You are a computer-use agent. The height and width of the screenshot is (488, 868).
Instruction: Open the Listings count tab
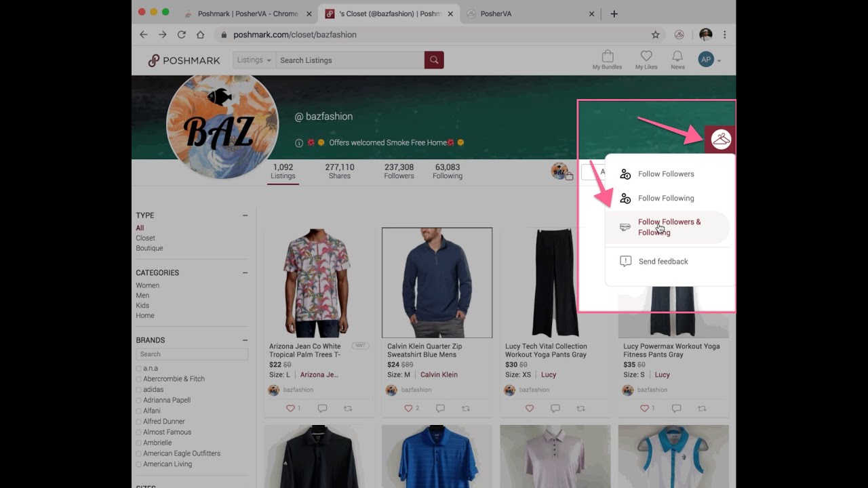283,171
